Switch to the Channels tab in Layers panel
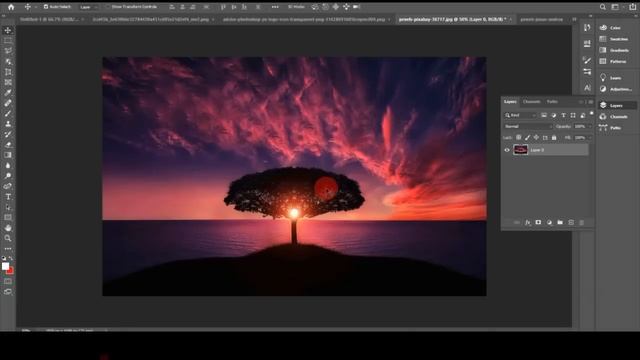 pyautogui.click(x=531, y=102)
